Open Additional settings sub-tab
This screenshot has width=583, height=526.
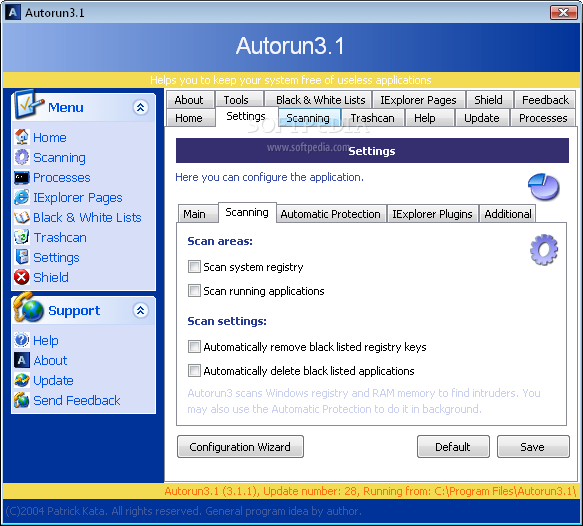(508, 214)
